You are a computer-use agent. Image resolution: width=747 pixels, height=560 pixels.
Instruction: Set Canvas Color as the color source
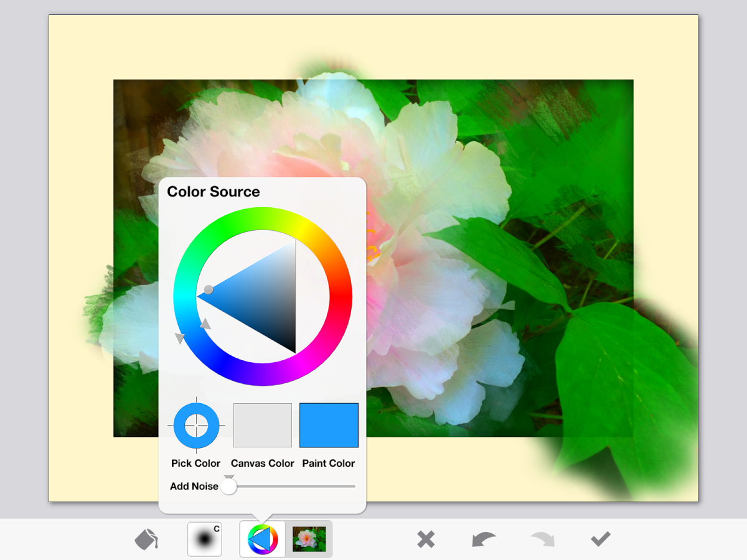click(262, 426)
